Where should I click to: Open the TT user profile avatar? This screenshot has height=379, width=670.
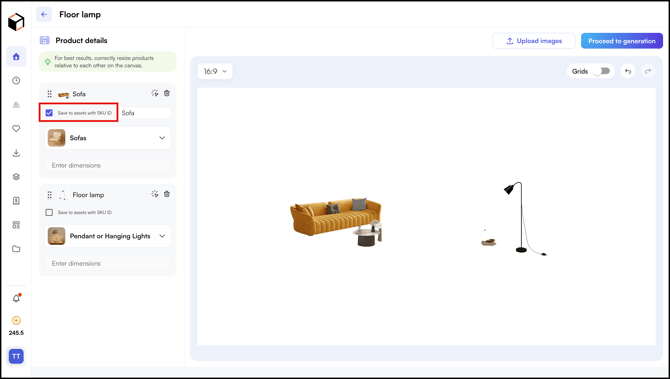click(x=16, y=356)
